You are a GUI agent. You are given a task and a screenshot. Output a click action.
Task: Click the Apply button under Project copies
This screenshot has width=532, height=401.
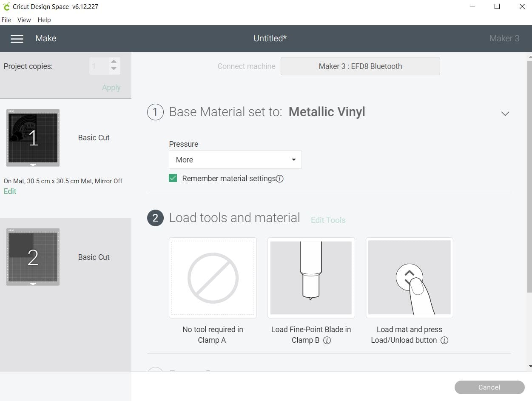coord(111,88)
